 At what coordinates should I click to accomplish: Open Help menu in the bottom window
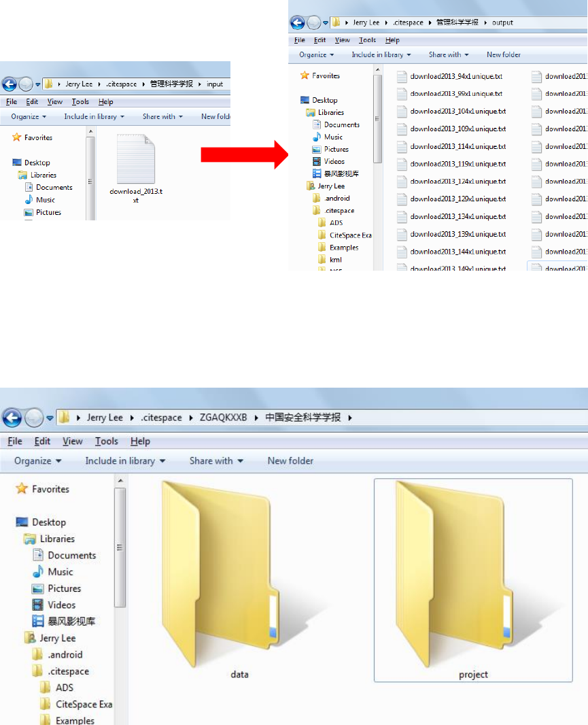pos(140,441)
